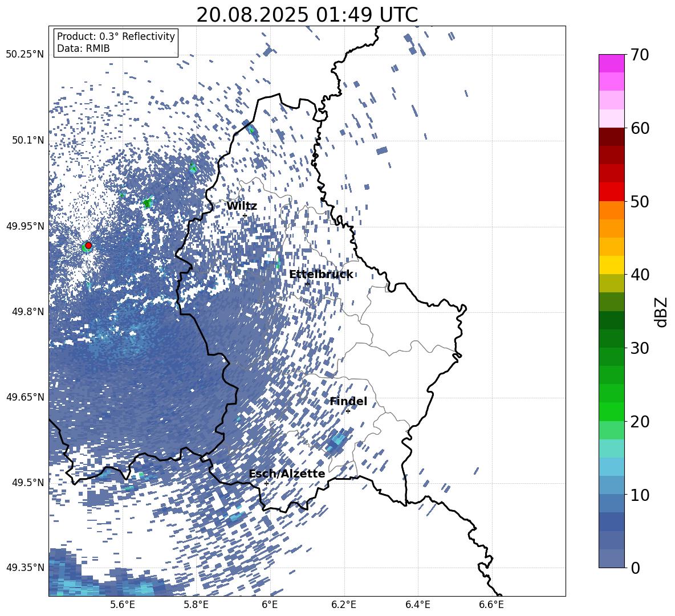The height and width of the screenshot is (616, 675).
Task: Click the 60 value on colorbar
Action: pyautogui.click(x=640, y=128)
